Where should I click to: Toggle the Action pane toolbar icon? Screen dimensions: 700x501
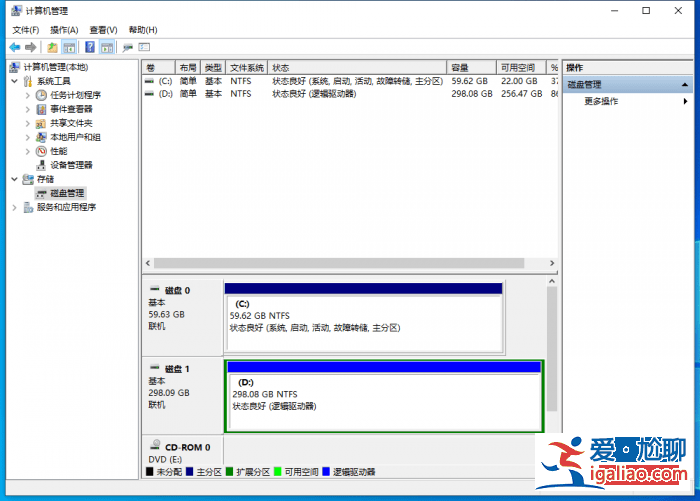click(107, 47)
